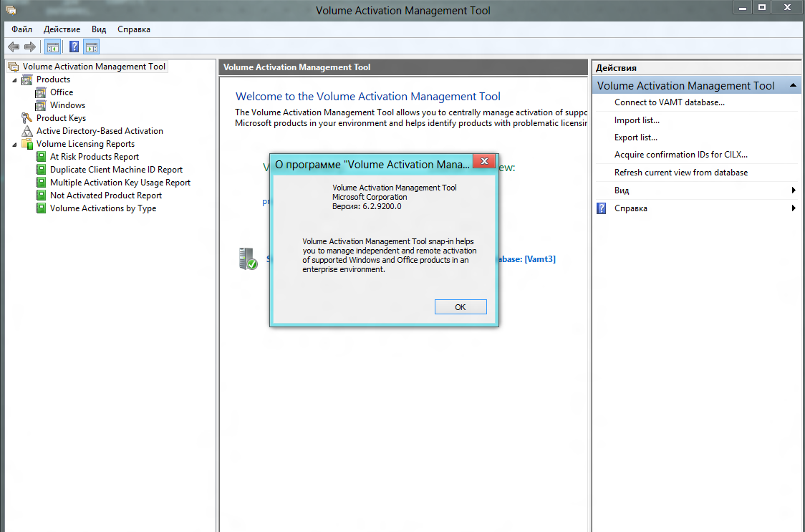Click Connect to VAMT database action
This screenshot has height=532, width=805.
669,102
